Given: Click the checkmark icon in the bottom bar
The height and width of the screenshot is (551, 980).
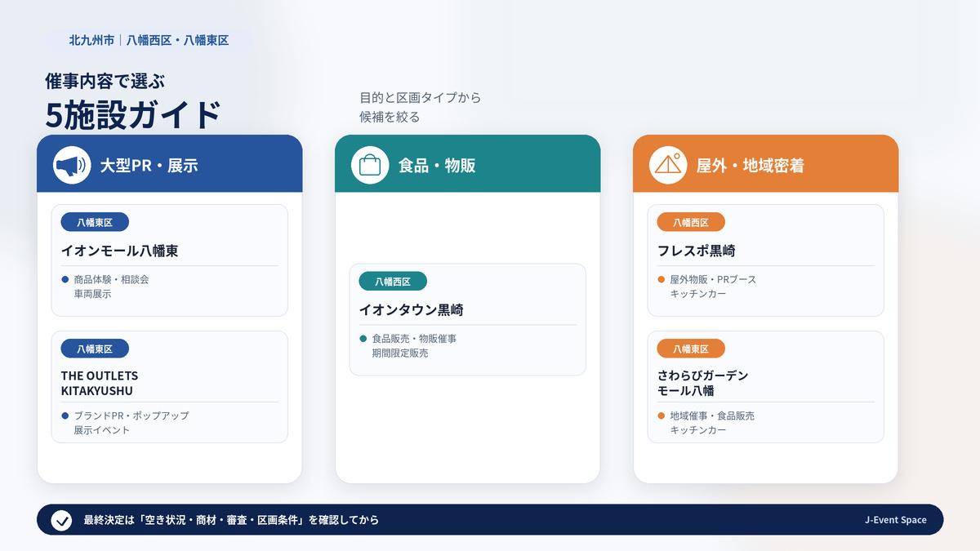Looking at the screenshot, I should click(x=61, y=520).
